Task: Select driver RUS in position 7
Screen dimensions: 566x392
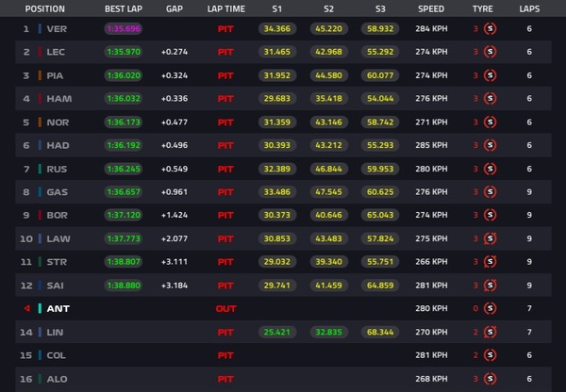Action: click(x=57, y=169)
